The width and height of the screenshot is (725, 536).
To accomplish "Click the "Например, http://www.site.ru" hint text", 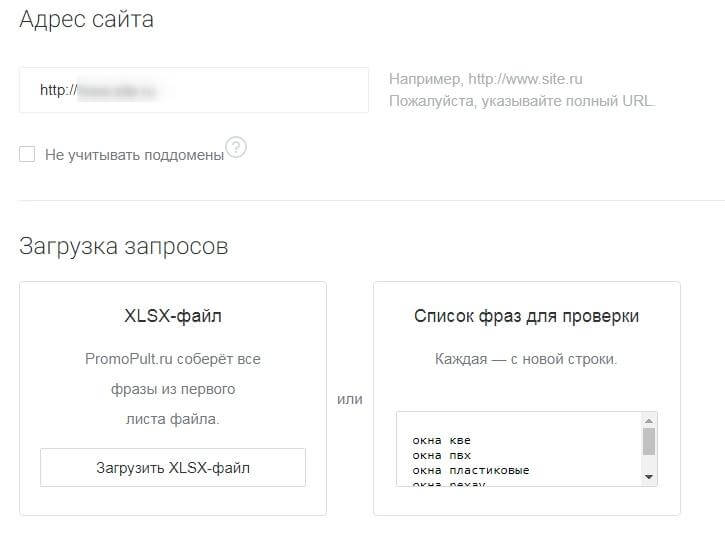I will [485, 78].
